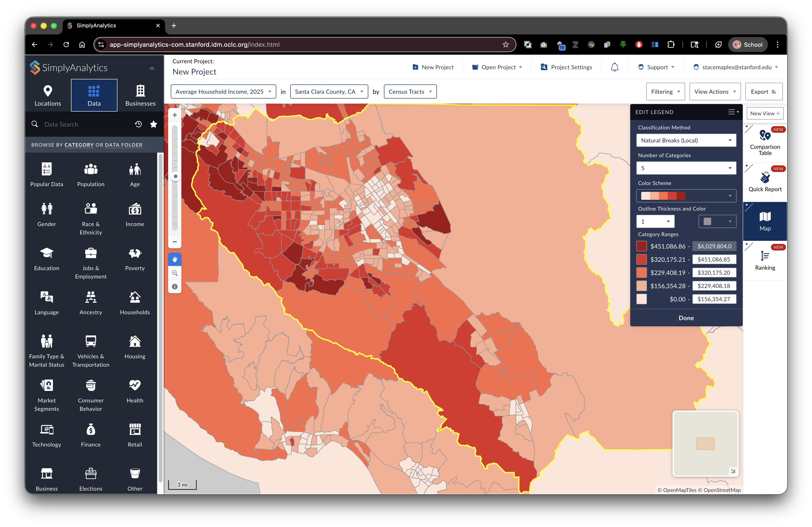Click the Export button
Viewport: 812px width, 527px height.
click(x=763, y=92)
